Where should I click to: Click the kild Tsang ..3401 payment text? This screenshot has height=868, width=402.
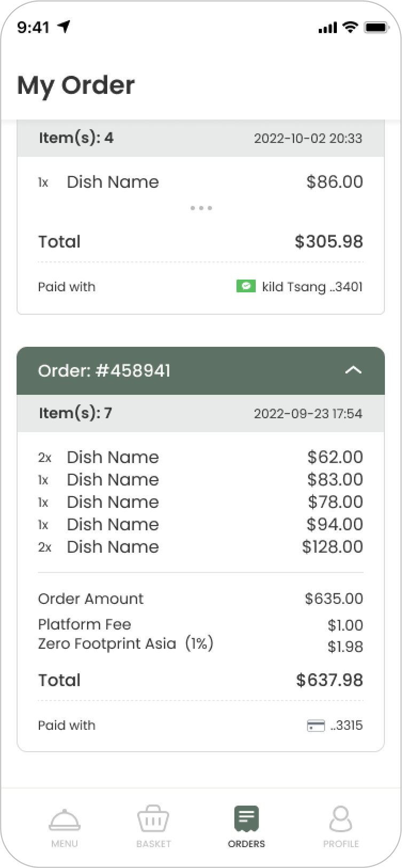pos(312,287)
